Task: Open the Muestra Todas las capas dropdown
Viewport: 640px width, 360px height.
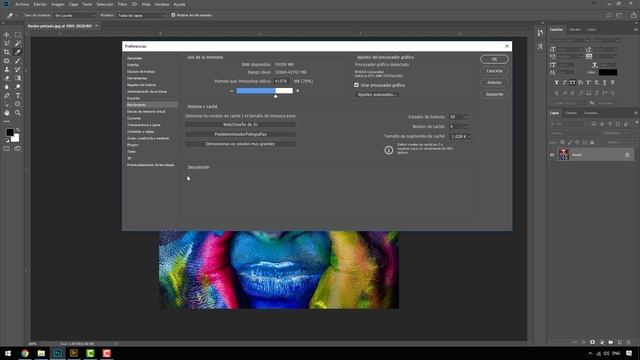Action: pyautogui.click(x=141, y=15)
